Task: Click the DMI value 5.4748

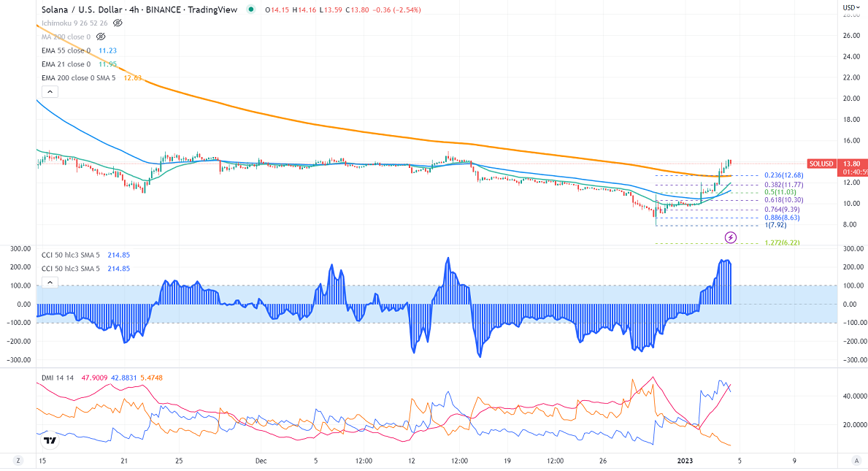Action: pos(152,378)
